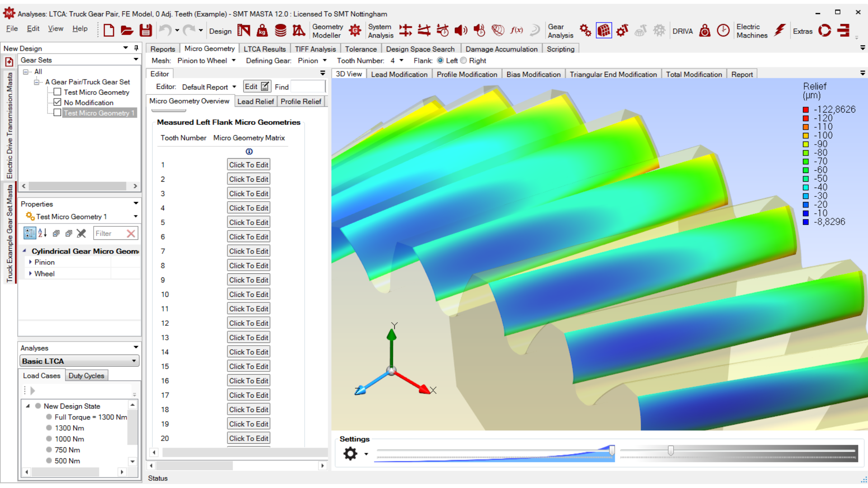
Task: Expand the Wheel property node
Action: [x=30, y=274]
